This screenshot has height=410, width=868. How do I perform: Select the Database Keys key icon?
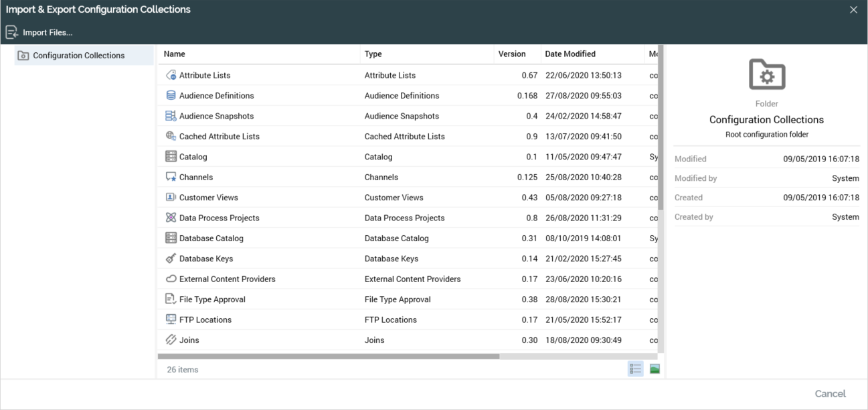click(x=171, y=259)
